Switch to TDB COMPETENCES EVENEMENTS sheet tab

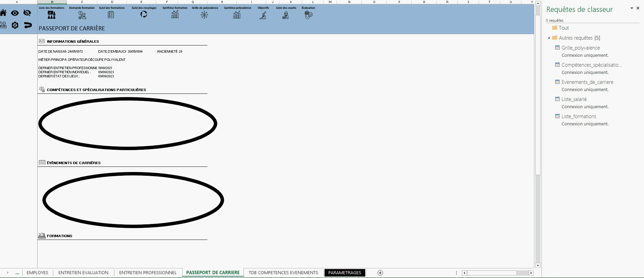[x=283, y=273]
